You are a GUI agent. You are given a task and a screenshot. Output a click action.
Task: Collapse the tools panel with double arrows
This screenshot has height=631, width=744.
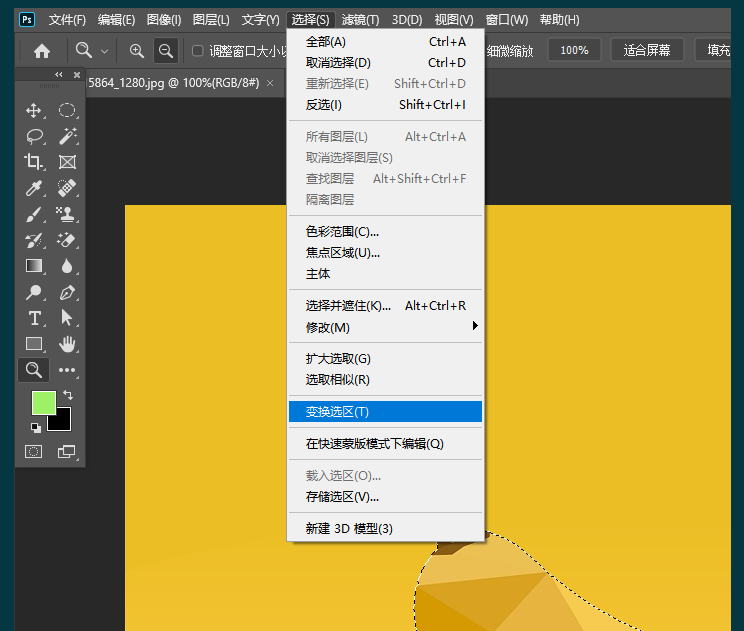tap(58, 75)
